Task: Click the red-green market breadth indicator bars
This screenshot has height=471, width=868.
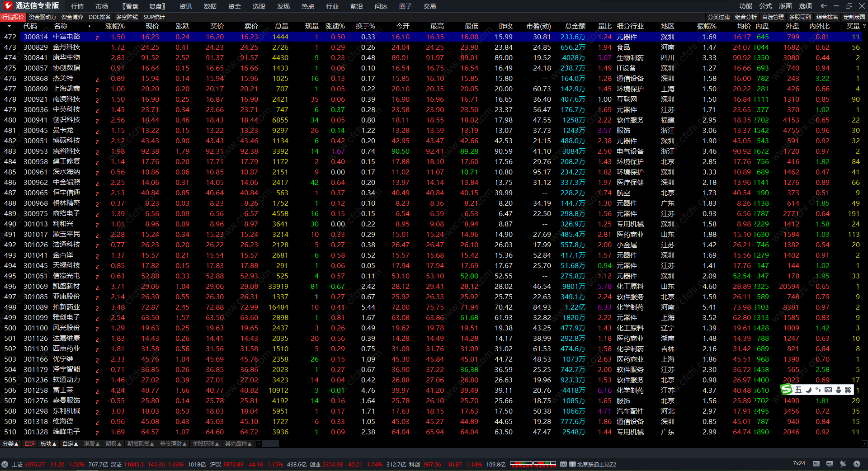Action: 533,464
